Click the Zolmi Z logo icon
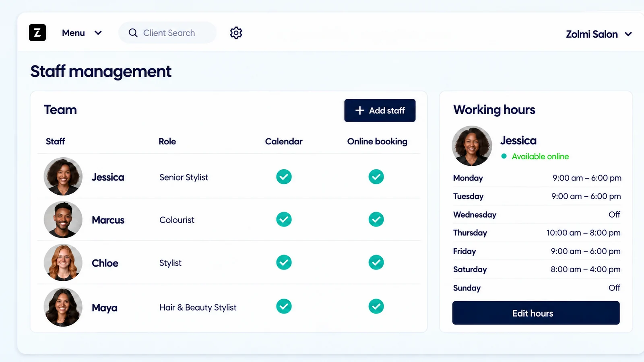 pyautogui.click(x=37, y=33)
